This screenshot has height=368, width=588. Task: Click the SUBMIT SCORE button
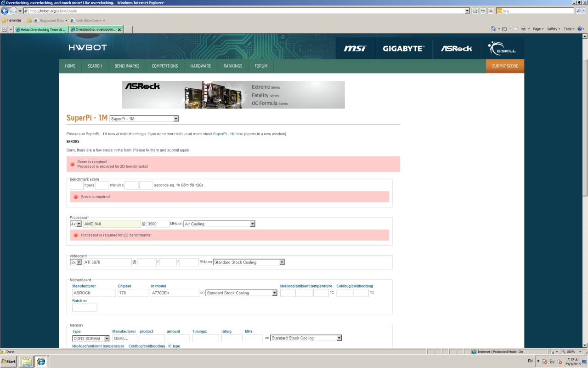click(505, 66)
